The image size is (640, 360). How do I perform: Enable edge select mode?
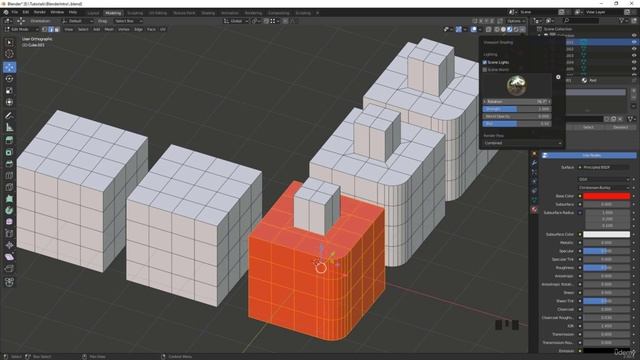click(x=51, y=29)
